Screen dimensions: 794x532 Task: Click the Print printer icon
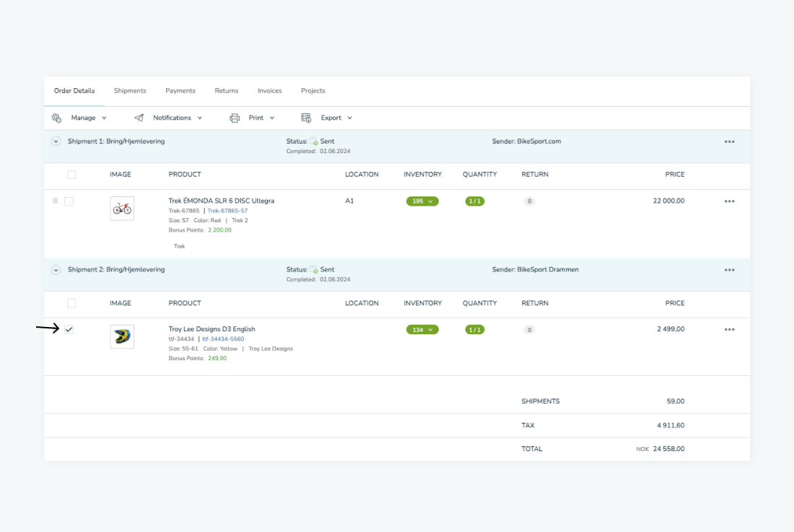[235, 118]
